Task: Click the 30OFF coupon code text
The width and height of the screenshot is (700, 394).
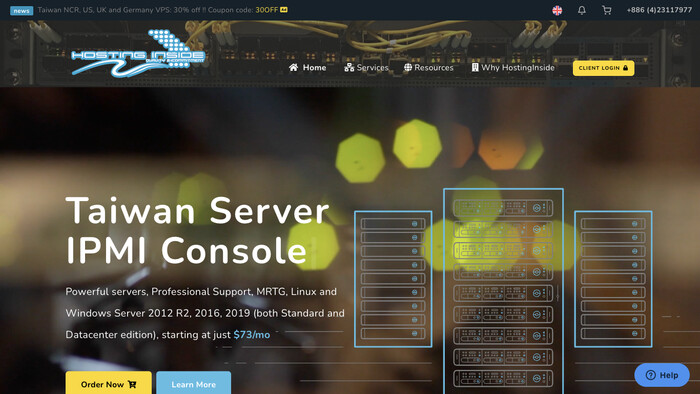Action: (267, 10)
